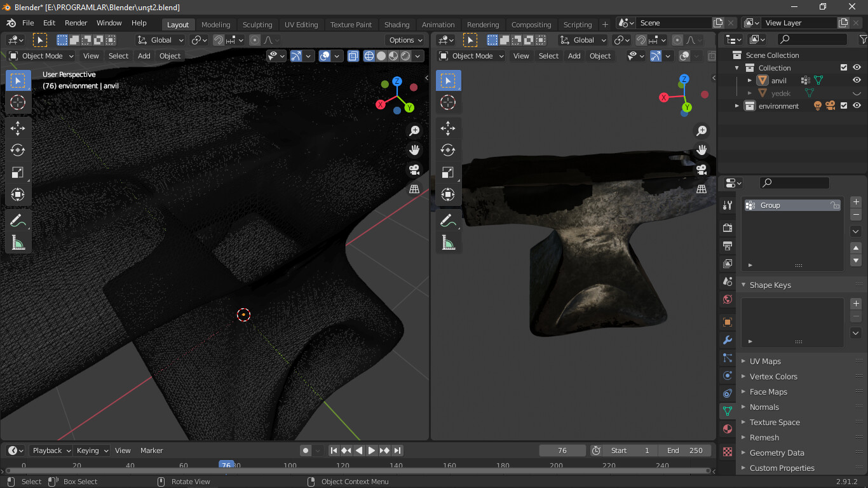Jump to the timeline end frame
Screen dimensions: 868x488
[x=397, y=451]
